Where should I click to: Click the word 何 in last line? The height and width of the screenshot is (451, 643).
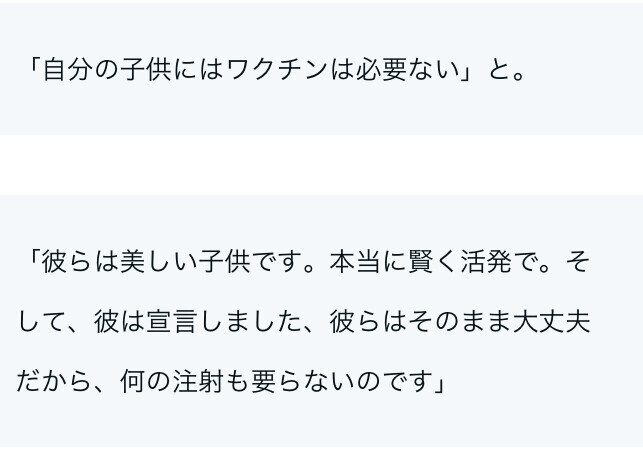point(132,381)
